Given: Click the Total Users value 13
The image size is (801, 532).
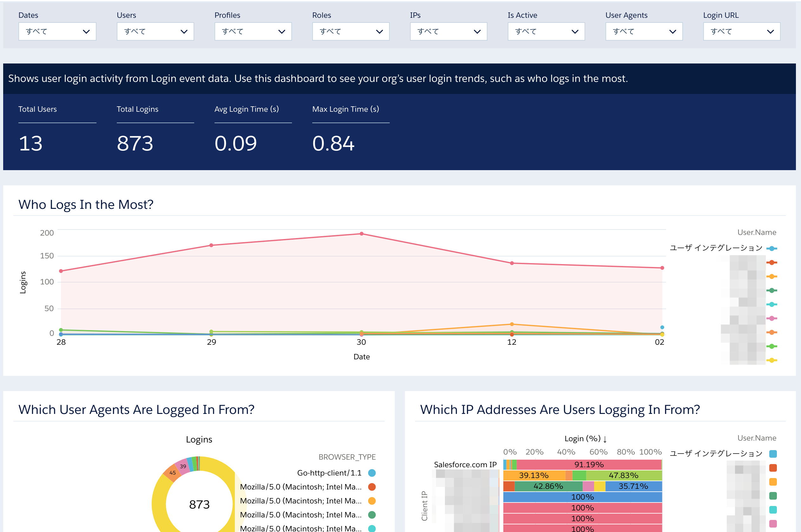Looking at the screenshot, I should point(30,143).
